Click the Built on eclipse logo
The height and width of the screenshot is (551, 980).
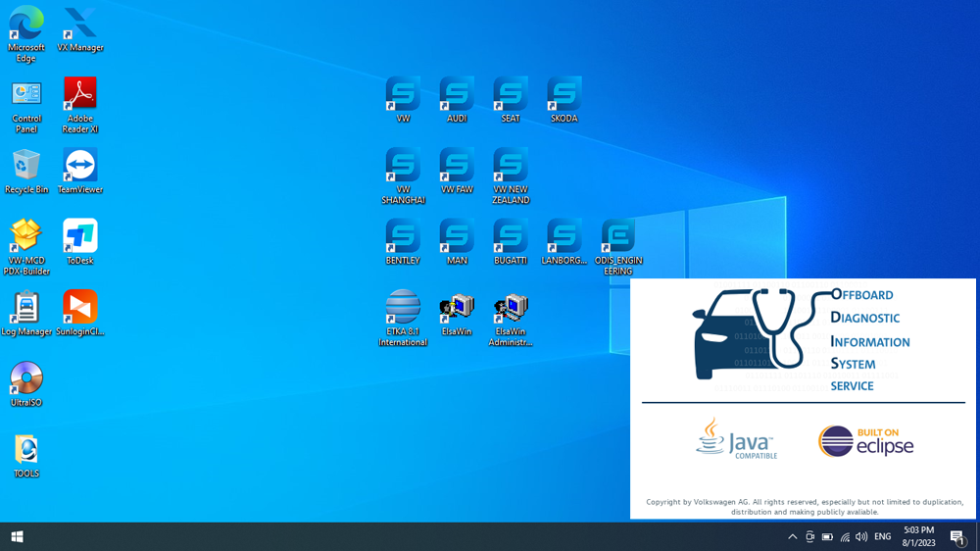pyautogui.click(x=866, y=441)
